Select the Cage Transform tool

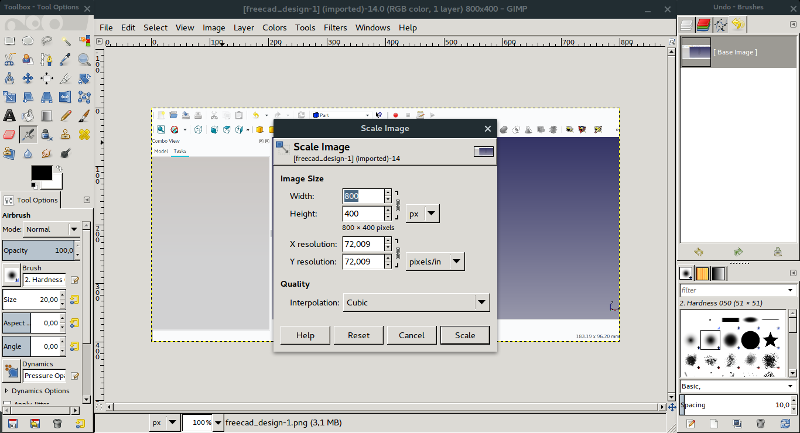point(84,97)
